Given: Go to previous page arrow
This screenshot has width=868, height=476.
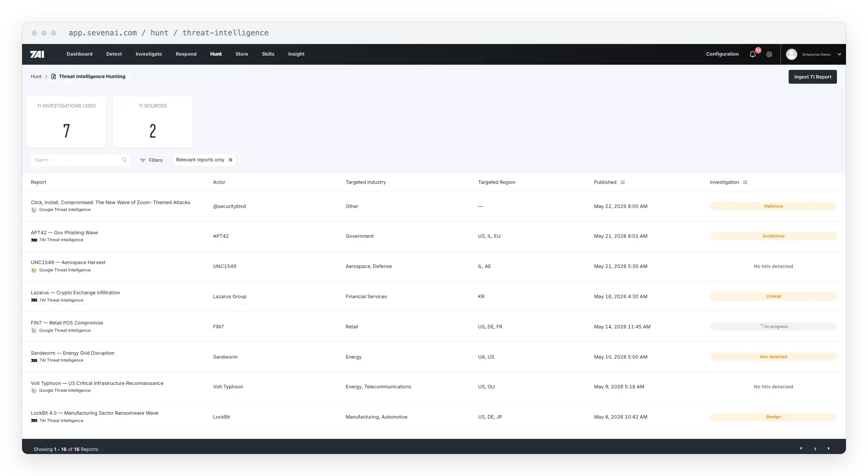Looking at the screenshot, I should click(801, 448).
